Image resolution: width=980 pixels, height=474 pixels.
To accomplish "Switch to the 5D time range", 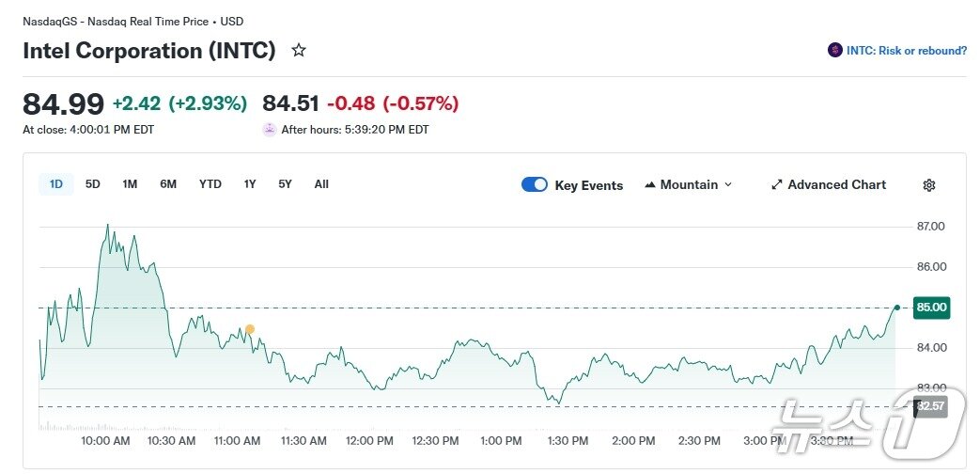I will 93,184.
